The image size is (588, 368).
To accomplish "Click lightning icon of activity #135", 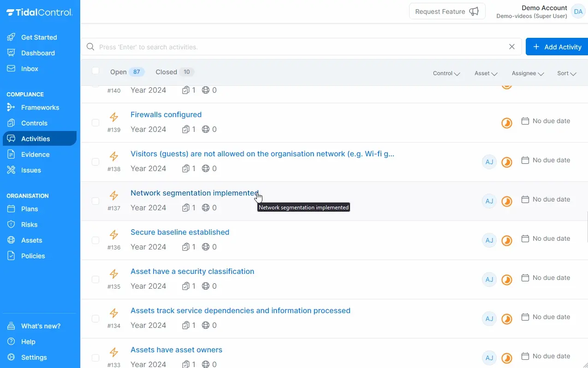I will pyautogui.click(x=114, y=274).
